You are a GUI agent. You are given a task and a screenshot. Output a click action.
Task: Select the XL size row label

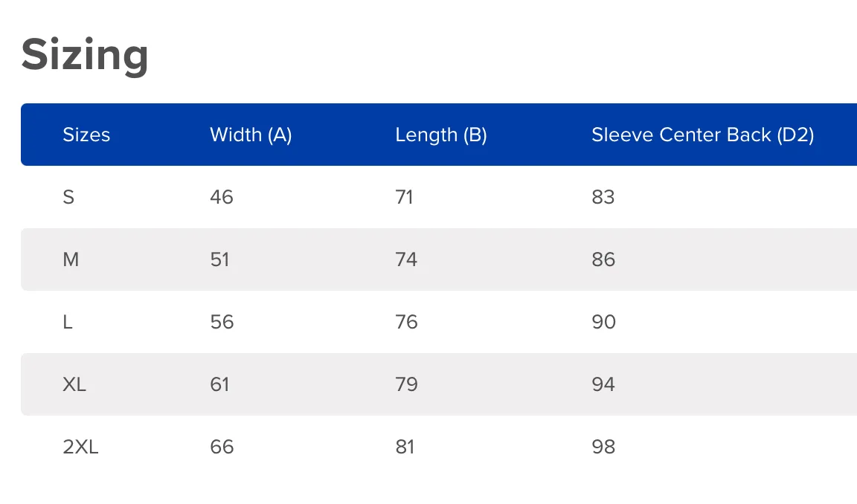(x=74, y=384)
